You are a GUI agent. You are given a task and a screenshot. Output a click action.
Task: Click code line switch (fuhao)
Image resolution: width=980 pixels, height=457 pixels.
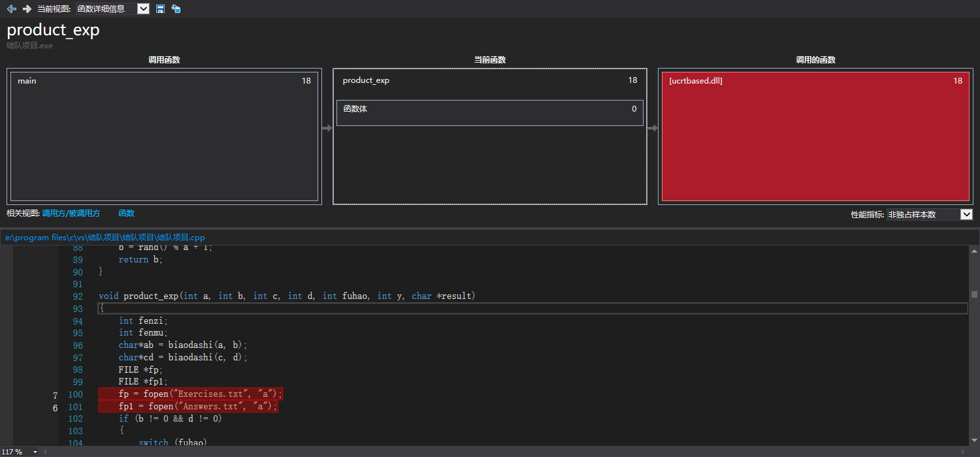coord(173,443)
